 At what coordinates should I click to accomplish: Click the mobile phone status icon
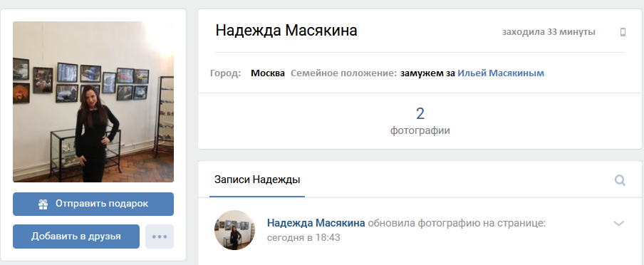tap(623, 32)
